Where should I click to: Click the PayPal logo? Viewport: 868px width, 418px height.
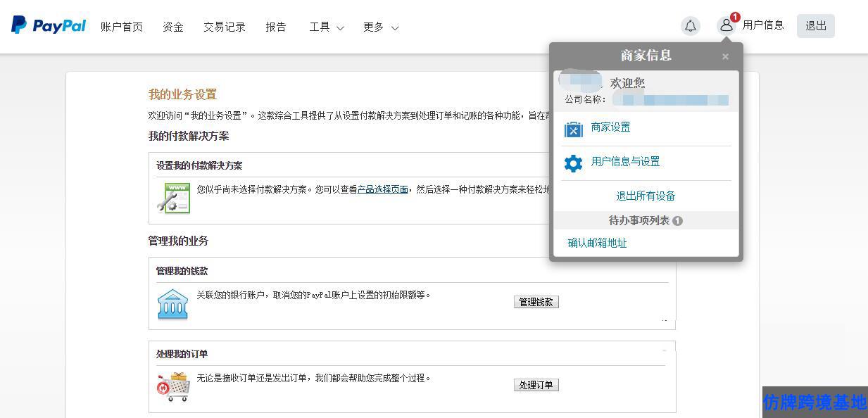point(49,26)
